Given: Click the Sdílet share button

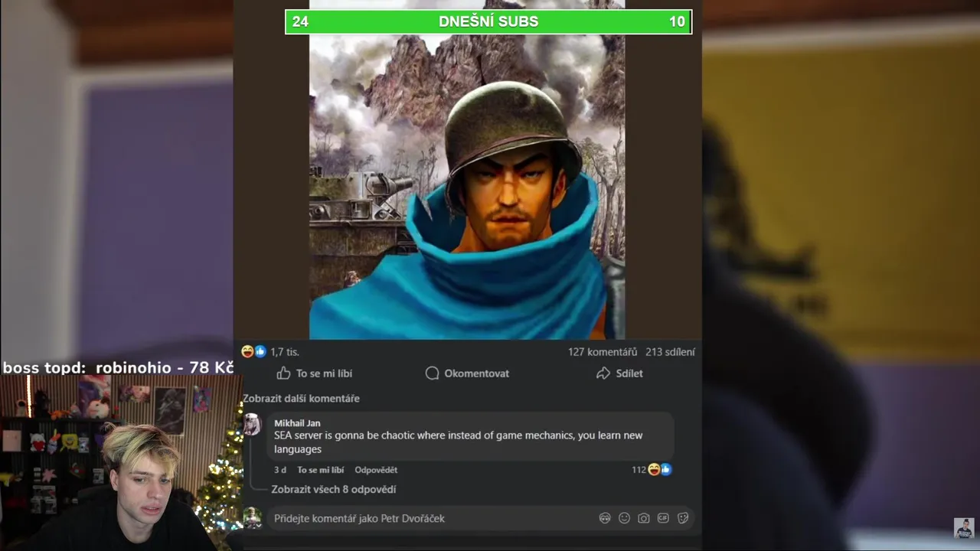Looking at the screenshot, I should 619,373.
